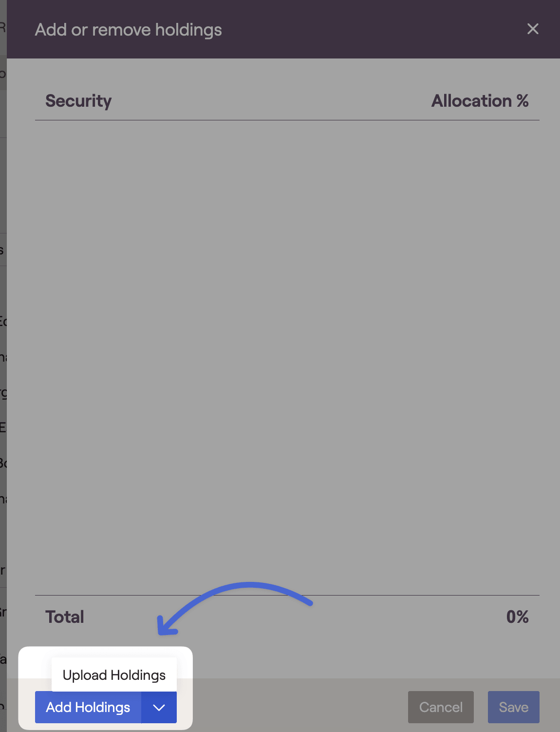Image resolution: width=560 pixels, height=732 pixels.
Task: Click the "Add or remove holdings" title
Action: coord(129,30)
